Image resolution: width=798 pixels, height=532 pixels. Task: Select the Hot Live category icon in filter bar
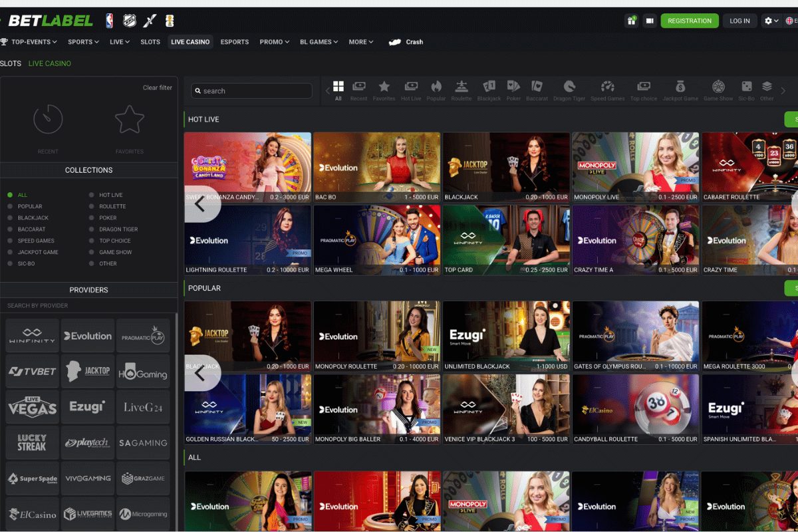(x=411, y=90)
